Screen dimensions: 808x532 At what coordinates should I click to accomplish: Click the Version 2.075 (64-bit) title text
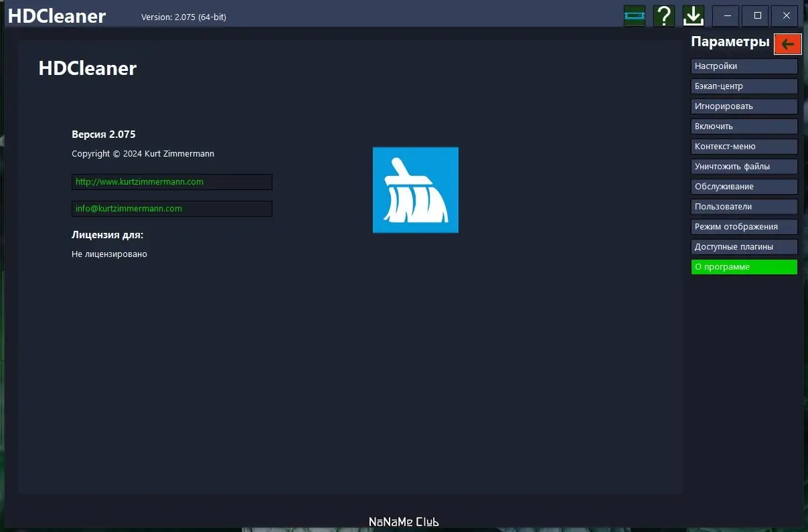coord(183,17)
